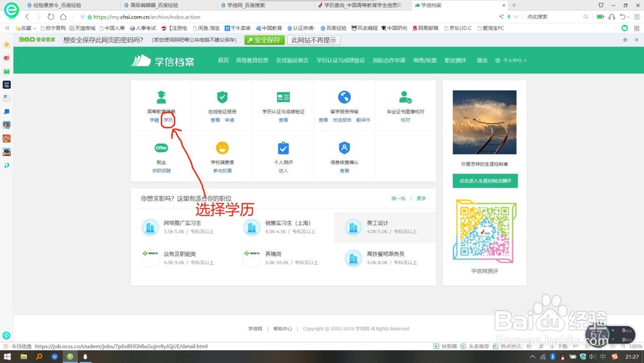The height and width of the screenshot is (363, 644).
Task: Click the 更多 jobs link
Action: [421, 198]
